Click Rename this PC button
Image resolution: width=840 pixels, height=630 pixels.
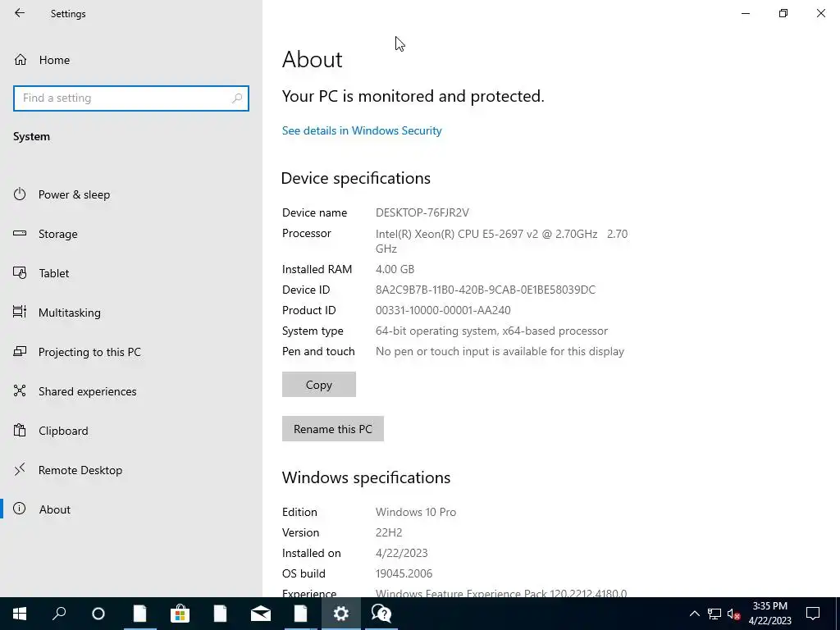tap(333, 429)
